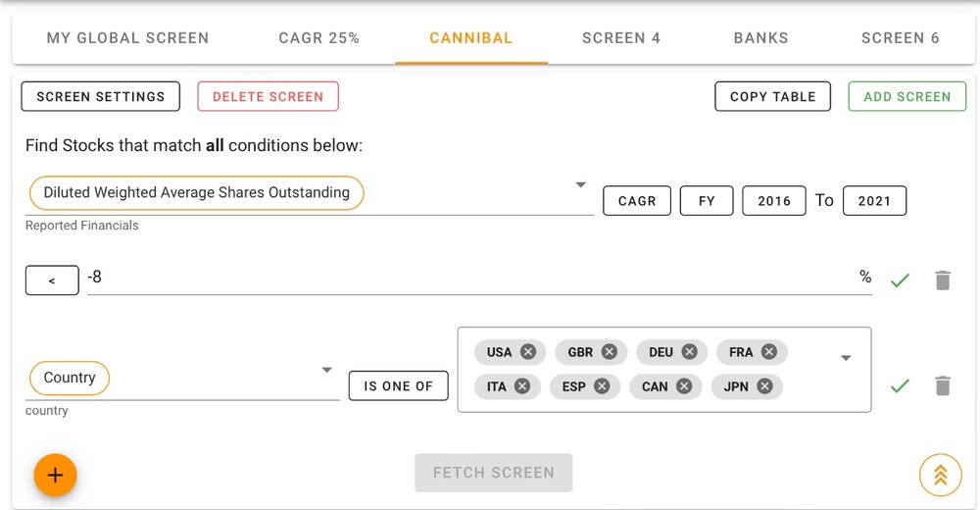
Task: Click the scroll-to-top double chevron icon
Action: coord(940,475)
